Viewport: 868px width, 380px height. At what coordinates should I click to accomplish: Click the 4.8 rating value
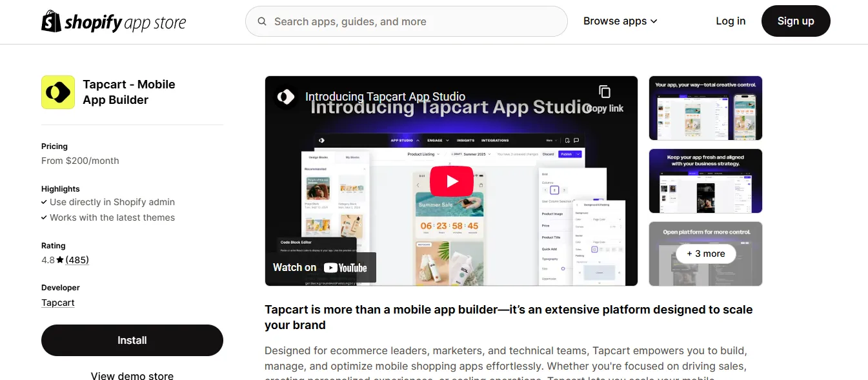48,260
